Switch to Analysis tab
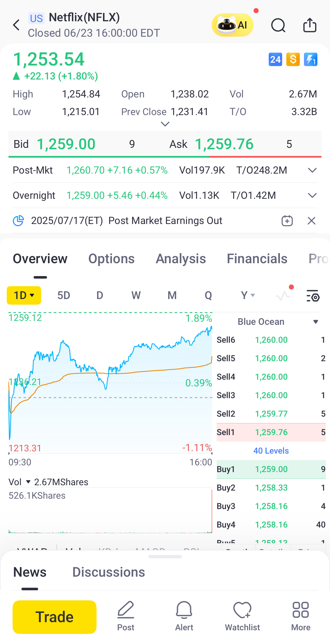This screenshot has width=330, height=644. click(x=181, y=259)
